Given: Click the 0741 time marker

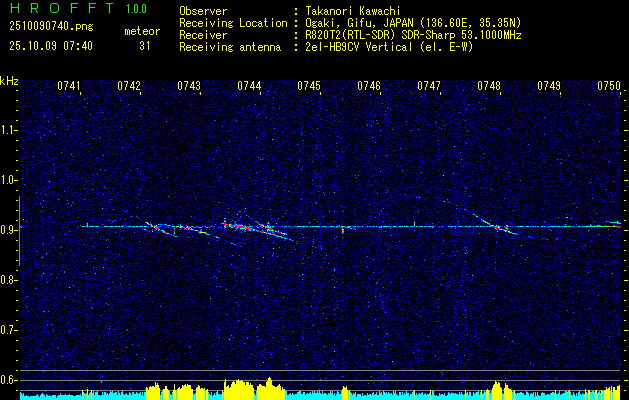Looking at the screenshot, I should 69,87.
